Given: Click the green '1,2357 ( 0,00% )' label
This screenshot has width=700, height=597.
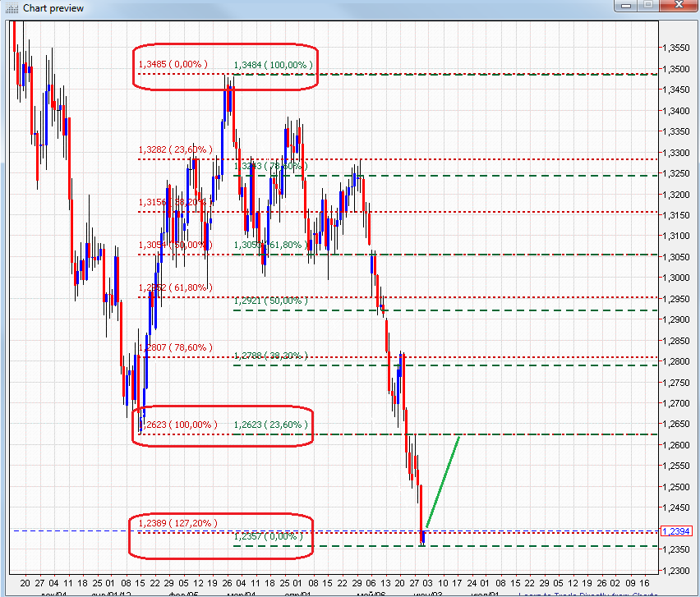Looking at the screenshot, I should (268, 536).
